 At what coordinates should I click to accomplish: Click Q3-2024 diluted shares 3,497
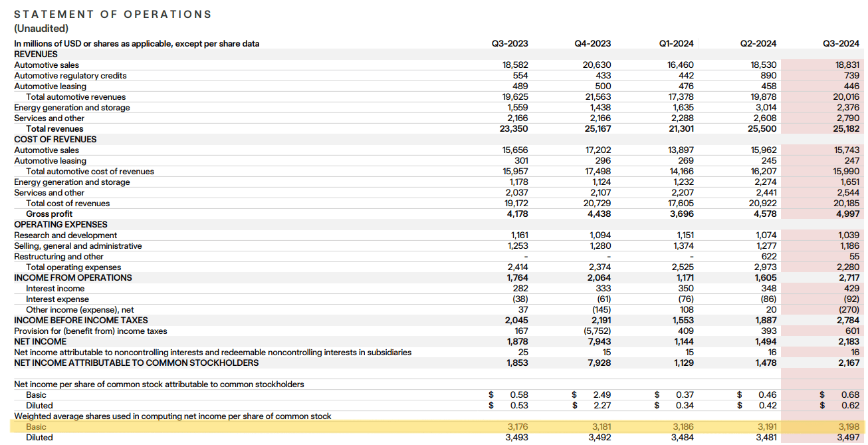[x=849, y=438]
